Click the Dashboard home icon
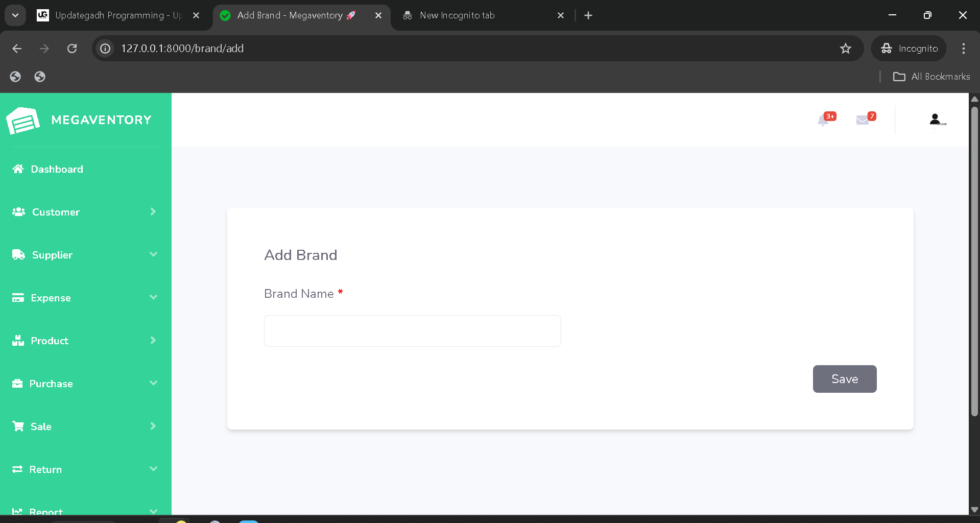980x523 pixels. [x=18, y=169]
